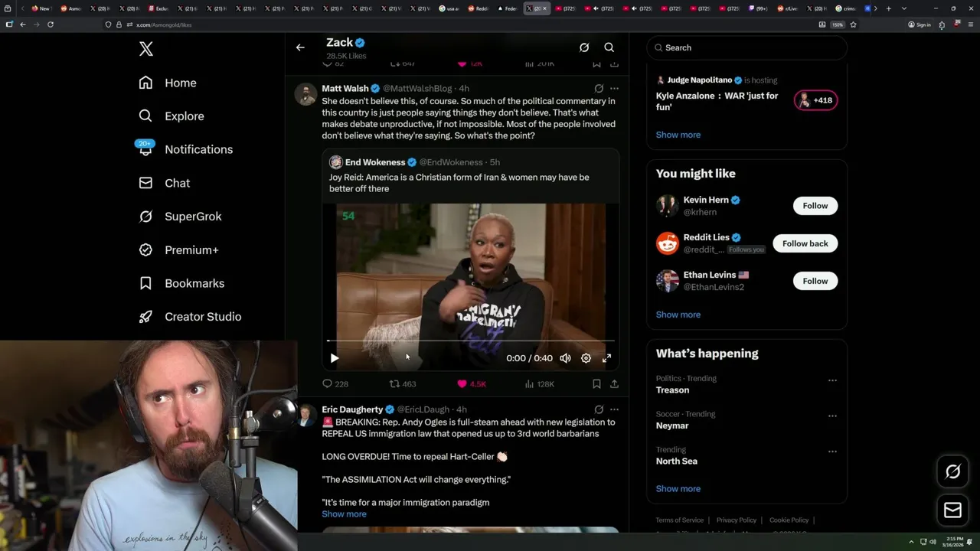Click the +418 listeners badge
This screenshot has width=980, height=551.
click(x=816, y=100)
